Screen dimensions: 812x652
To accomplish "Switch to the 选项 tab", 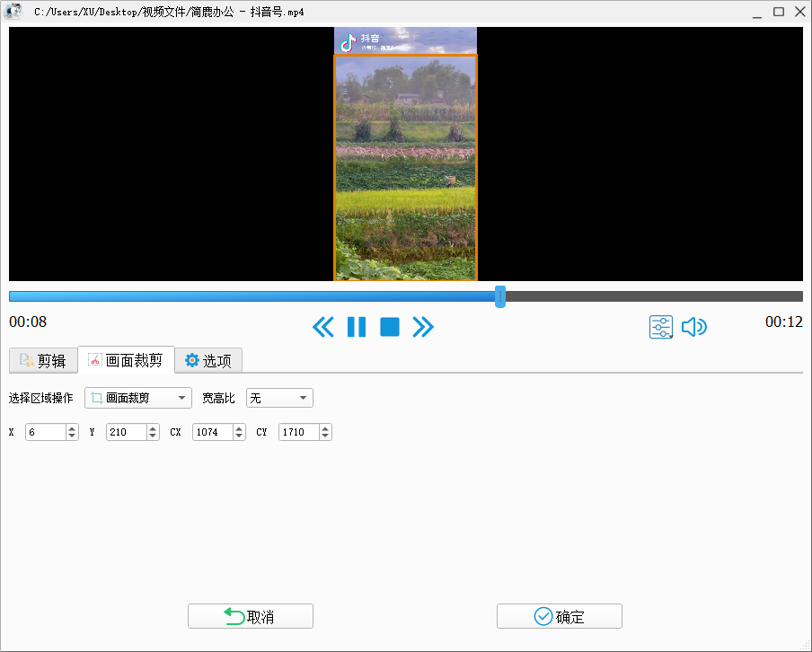I will coord(208,360).
